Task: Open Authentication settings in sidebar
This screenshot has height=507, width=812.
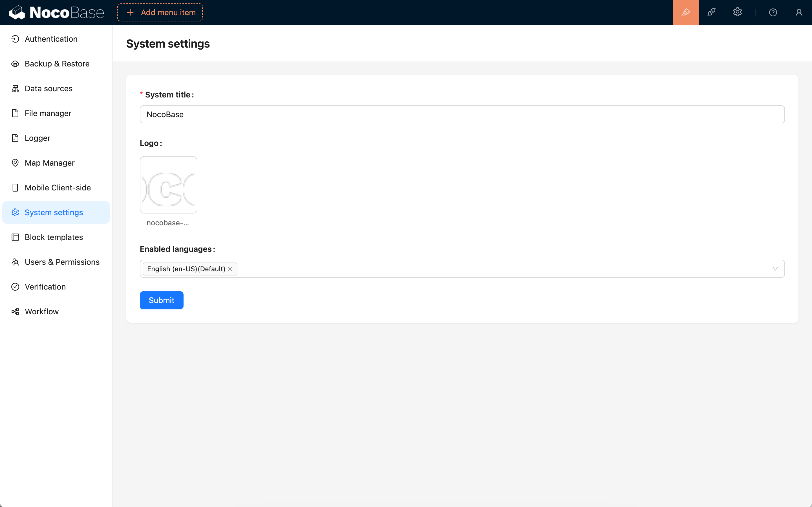Action: tap(51, 39)
